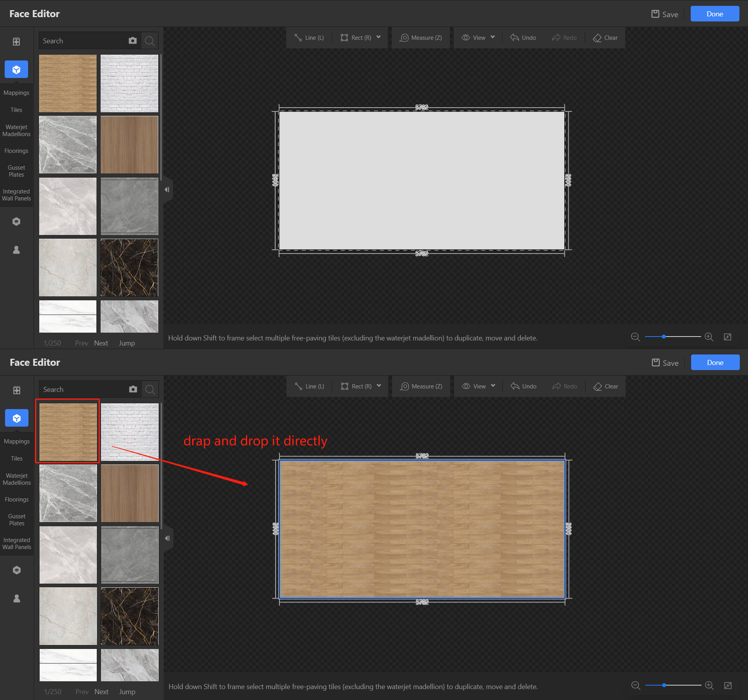Click zoom-out magnifier in upper editor status bar
Viewport: 748px width, 700px height.
coord(635,337)
